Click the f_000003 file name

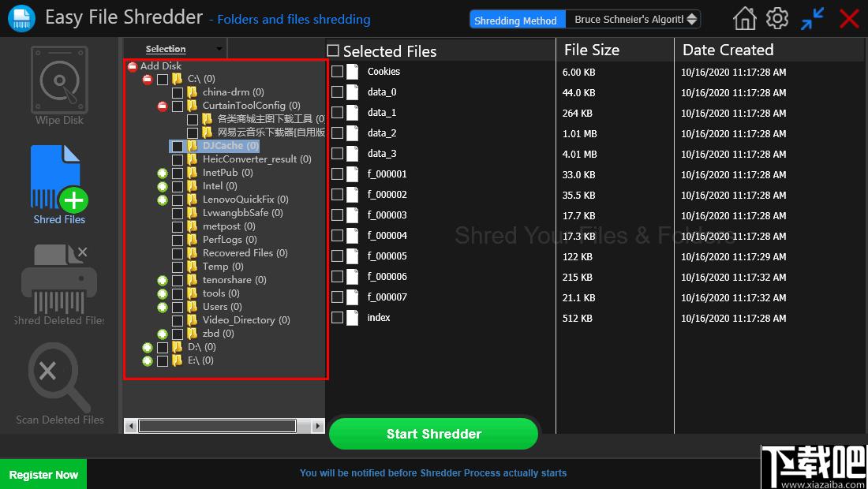pyautogui.click(x=387, y=215)
